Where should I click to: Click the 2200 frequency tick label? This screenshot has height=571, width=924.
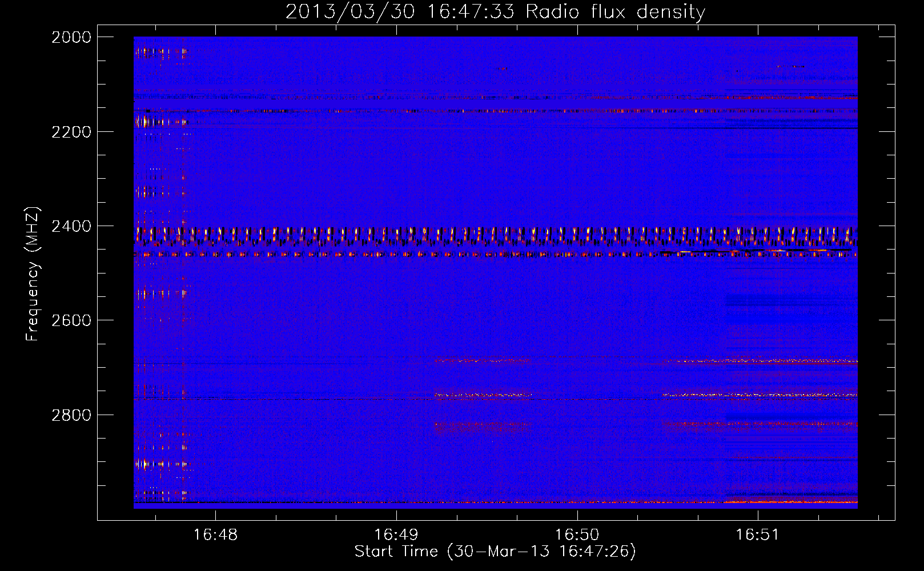click(71, 132)
